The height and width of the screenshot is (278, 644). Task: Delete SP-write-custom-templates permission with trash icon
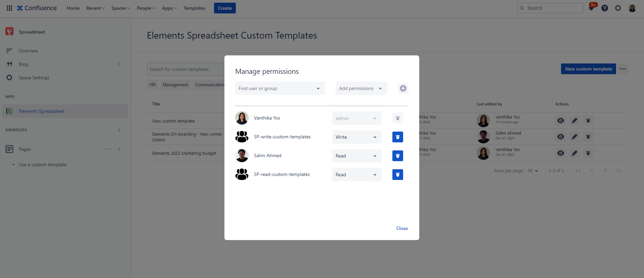[397, 137]
